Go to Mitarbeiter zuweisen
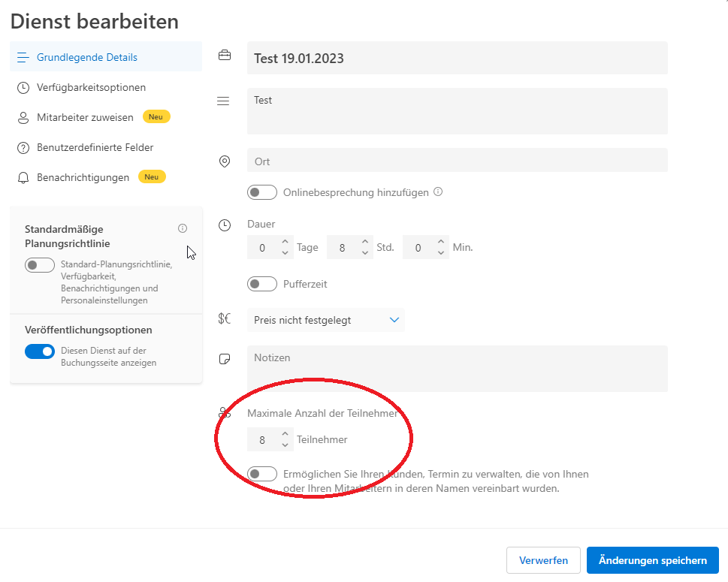The image size is (728, 582). (85, 117)
